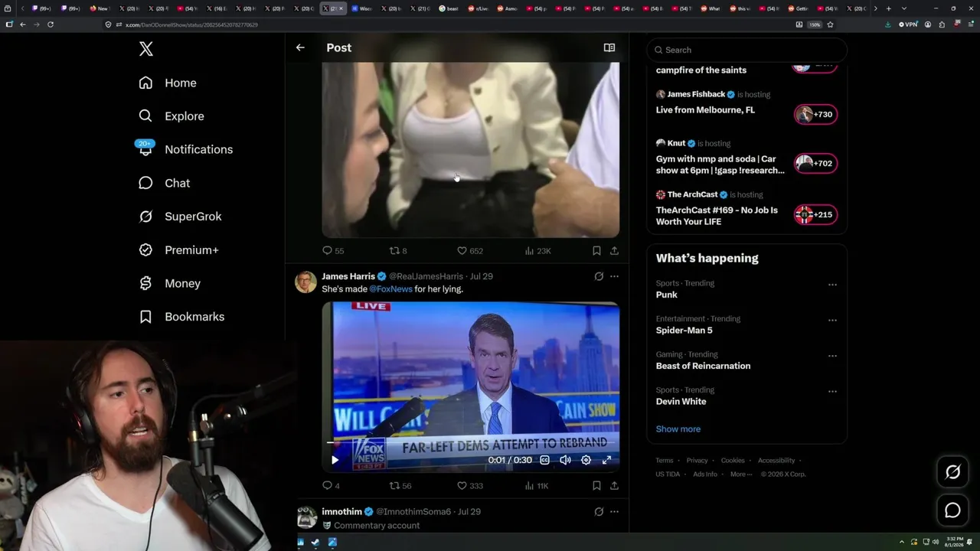The height and width of the screenshot is (551, 980).
Task: Open Notifications in the sidebar
Action: pyautogui.click(x=185, y=149)
